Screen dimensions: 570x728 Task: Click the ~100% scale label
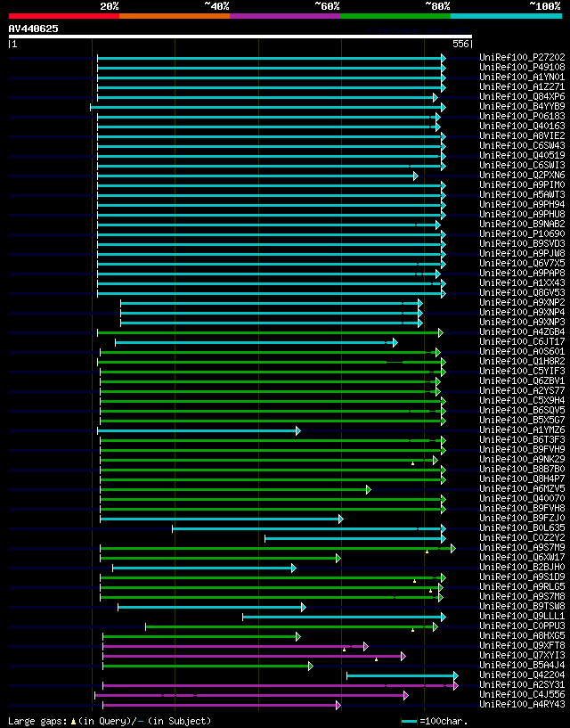click(x=545, y=6)
